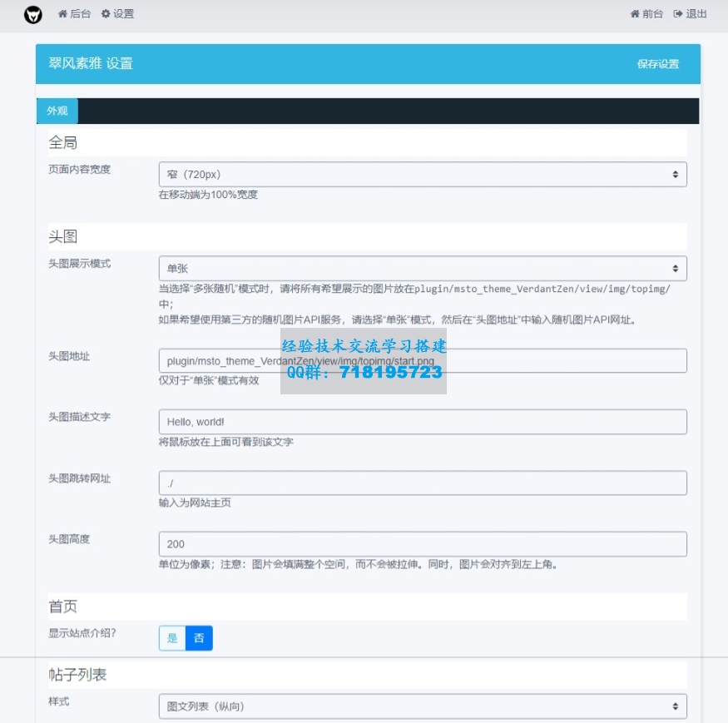Click the 头图高度 input field
Screen dimensions: 728x723
(423, 544)
